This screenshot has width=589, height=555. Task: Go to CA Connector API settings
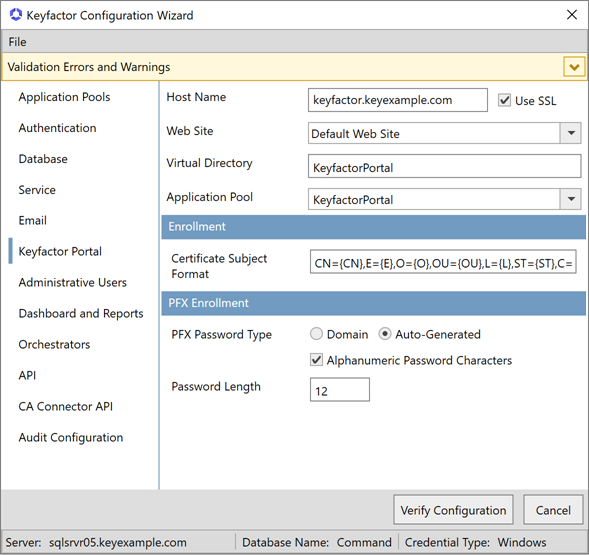point(66,407)
